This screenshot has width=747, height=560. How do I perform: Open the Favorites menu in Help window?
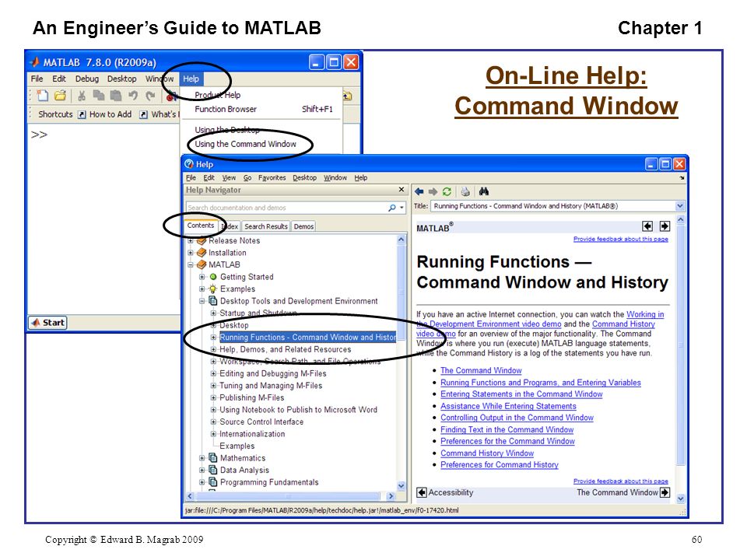pos(272,177)
